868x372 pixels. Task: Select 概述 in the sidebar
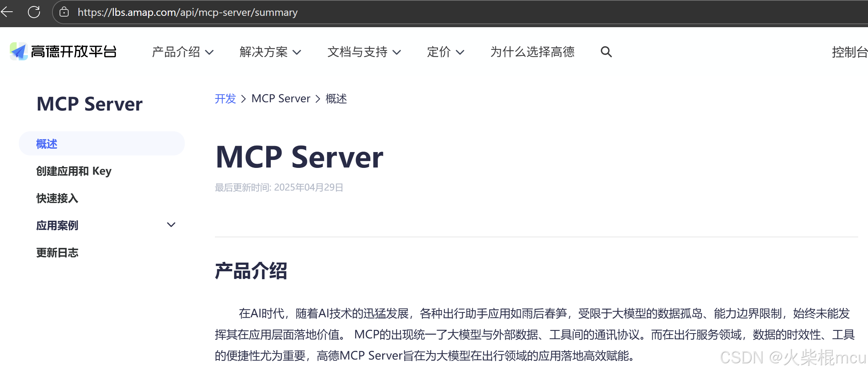pos(102,144)
